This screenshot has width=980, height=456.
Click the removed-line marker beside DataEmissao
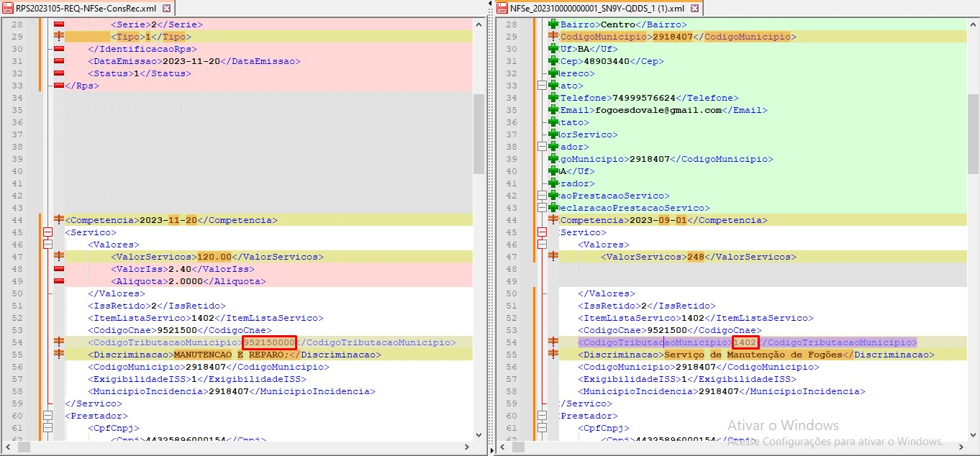point(59,61)
